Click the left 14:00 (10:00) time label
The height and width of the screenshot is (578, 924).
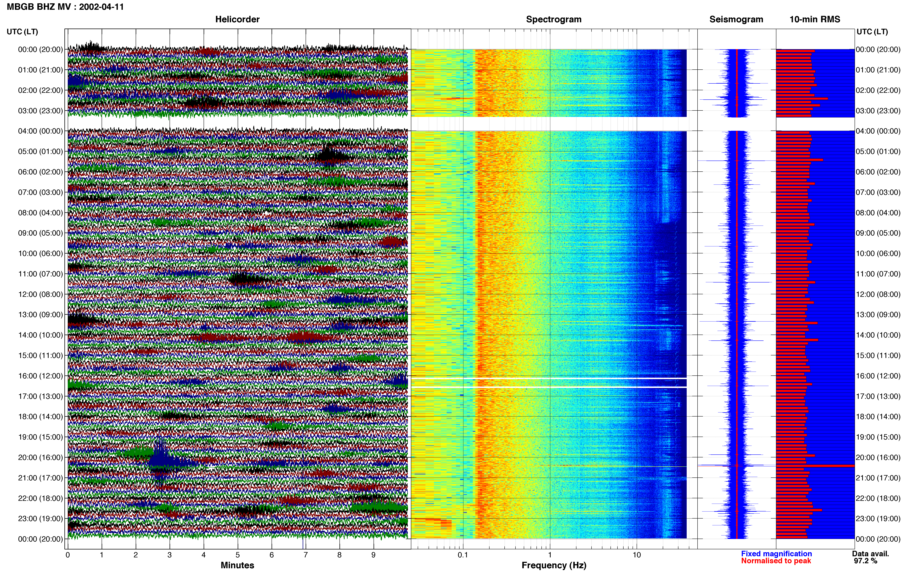[x=41, y=335]
